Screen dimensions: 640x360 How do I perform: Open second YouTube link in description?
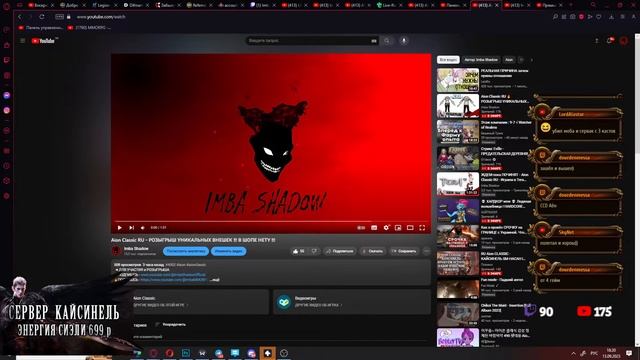[x=173, y=280]
